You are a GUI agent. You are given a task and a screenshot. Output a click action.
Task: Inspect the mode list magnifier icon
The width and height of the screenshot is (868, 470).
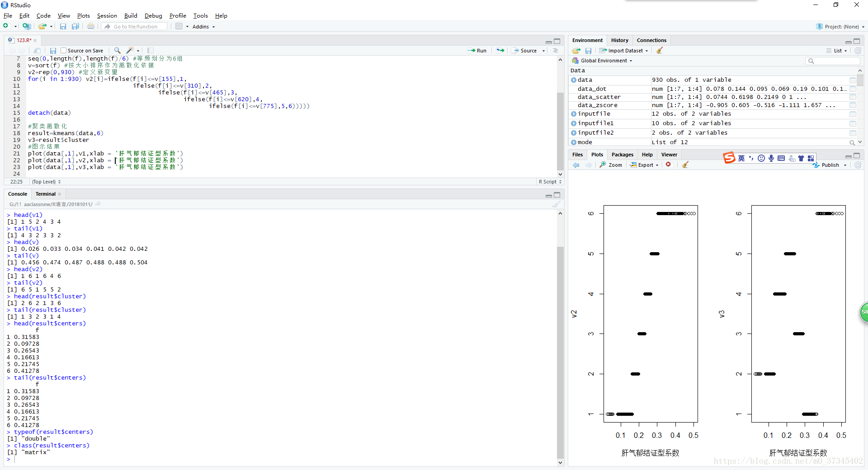(x=852, y=142)
